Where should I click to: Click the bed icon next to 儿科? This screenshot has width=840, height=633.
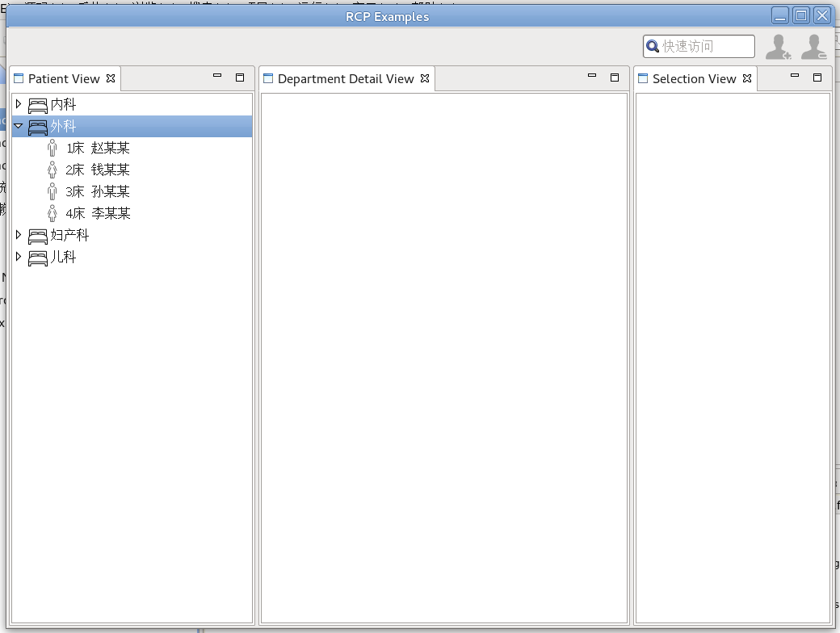(37, 258)
